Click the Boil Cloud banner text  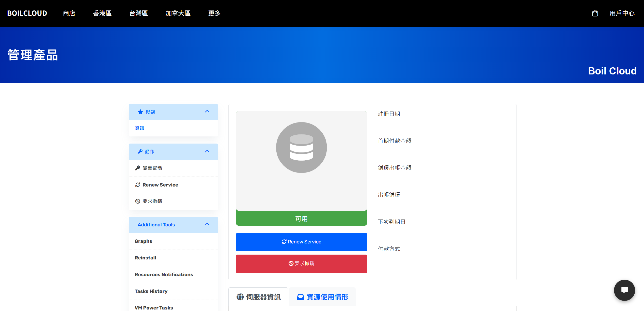[x=612, y=71]
